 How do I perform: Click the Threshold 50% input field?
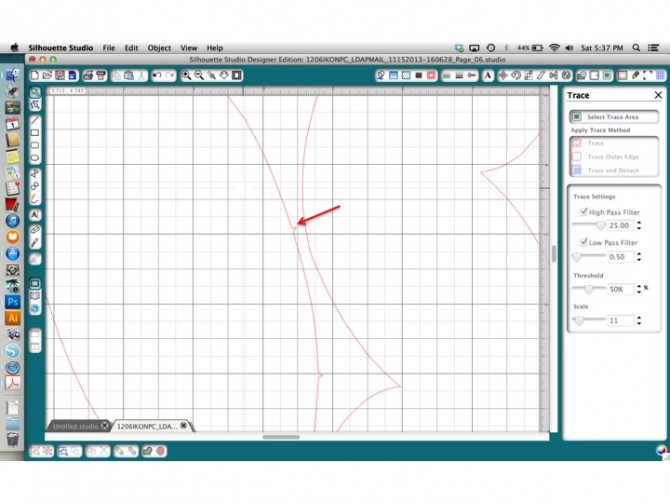[x=620, y=289]
